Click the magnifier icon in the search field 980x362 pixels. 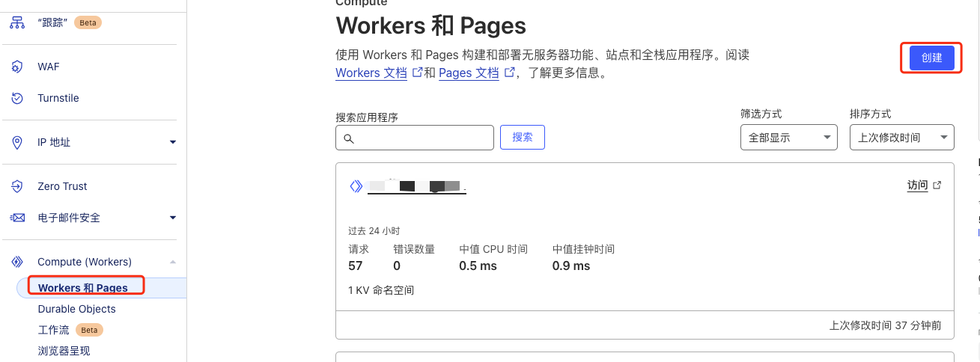[348, 138]
